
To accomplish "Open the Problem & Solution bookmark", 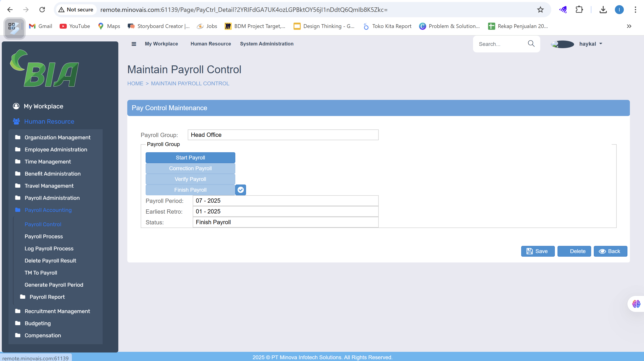I will point(450,26).
